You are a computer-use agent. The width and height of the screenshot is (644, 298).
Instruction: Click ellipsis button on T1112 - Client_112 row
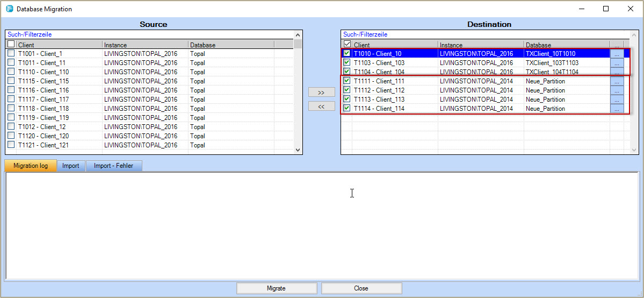point(617,90)
